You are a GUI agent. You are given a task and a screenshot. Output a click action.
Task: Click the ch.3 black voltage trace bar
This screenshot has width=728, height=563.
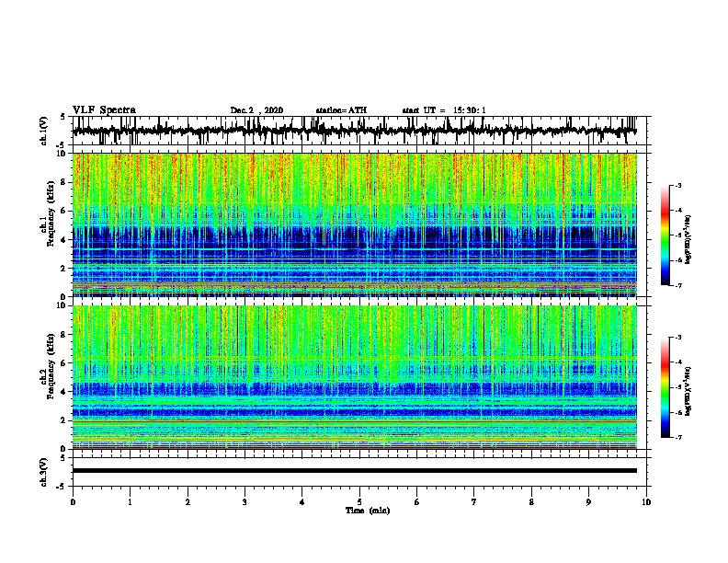point(355,471)
